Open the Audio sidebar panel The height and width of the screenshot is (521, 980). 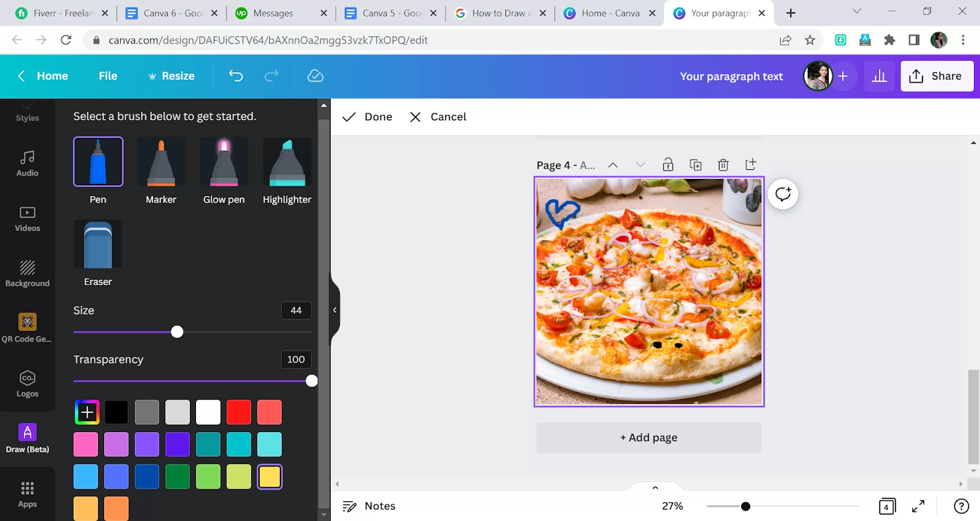click(x=28, y=164)
